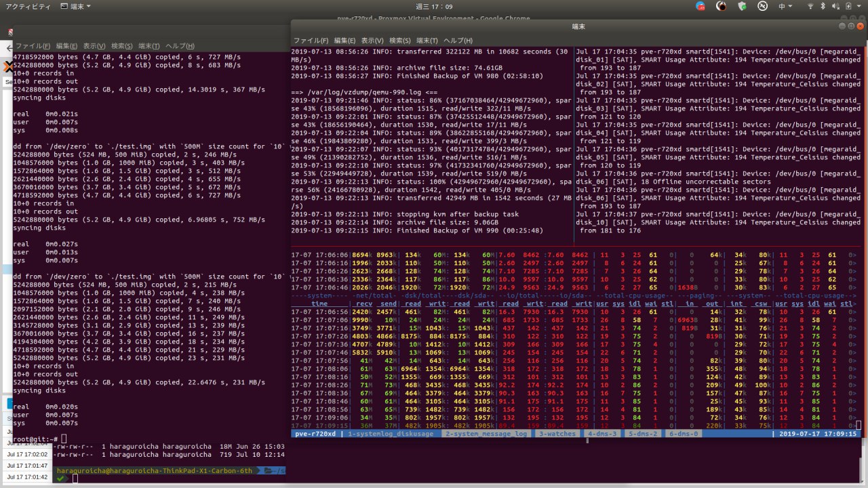Click the 端末 title of right terminal window
The image size is (868, 488).
[x=579, y=26]
